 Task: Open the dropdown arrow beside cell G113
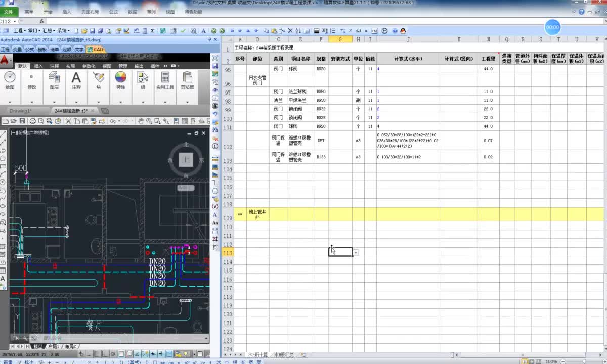356,252
